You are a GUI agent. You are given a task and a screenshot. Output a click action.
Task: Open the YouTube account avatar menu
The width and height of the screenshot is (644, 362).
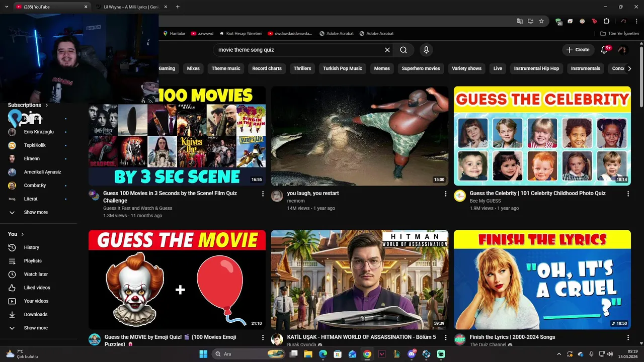pos(622,50)
